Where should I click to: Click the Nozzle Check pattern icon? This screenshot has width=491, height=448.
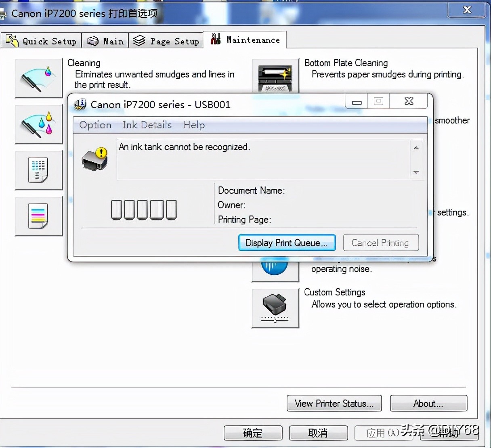[39, 170]
